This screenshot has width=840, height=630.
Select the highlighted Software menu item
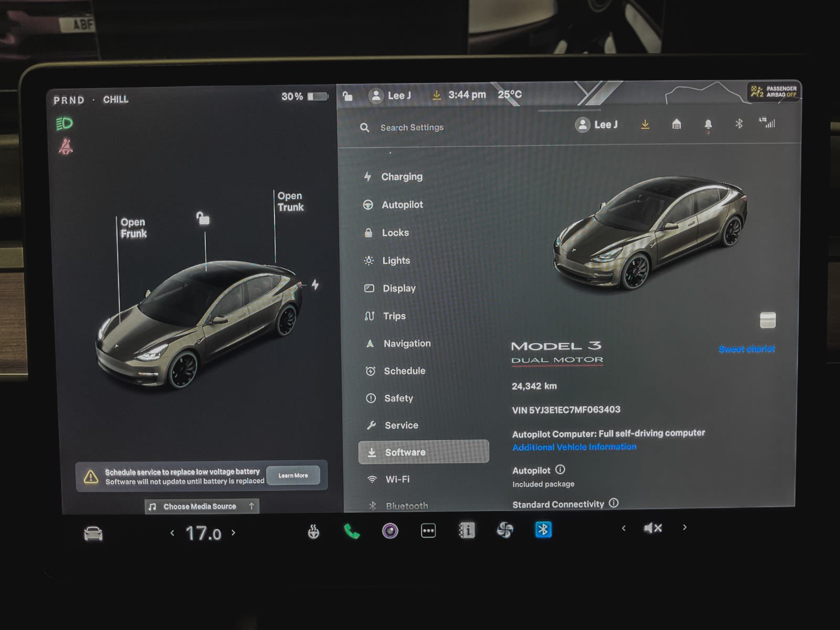424,452
